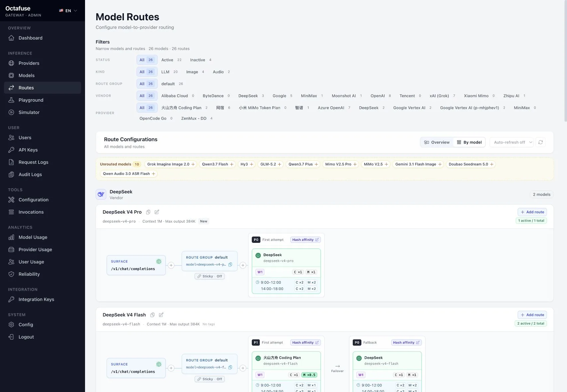Click the User Usage icon

click(11, 262)
